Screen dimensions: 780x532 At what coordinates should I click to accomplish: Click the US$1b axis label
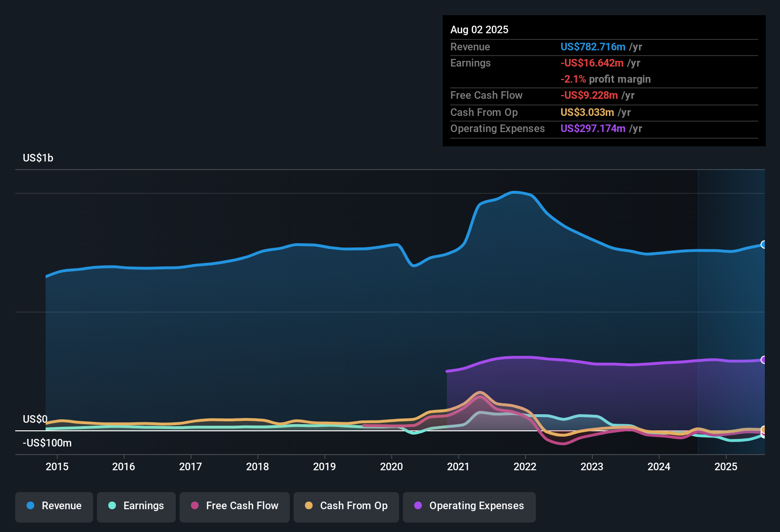[x=38, y=157]
